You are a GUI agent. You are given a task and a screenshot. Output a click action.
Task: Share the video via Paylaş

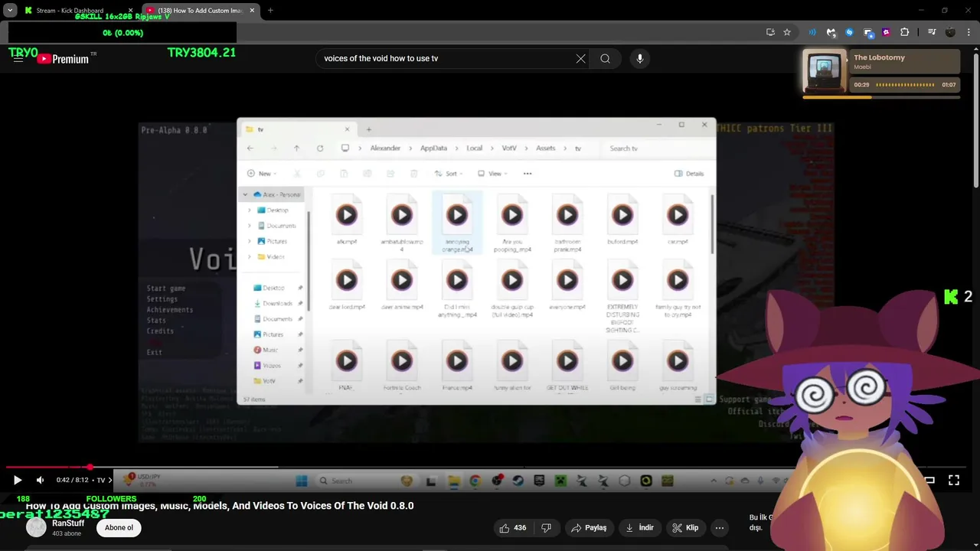point(589,527)
